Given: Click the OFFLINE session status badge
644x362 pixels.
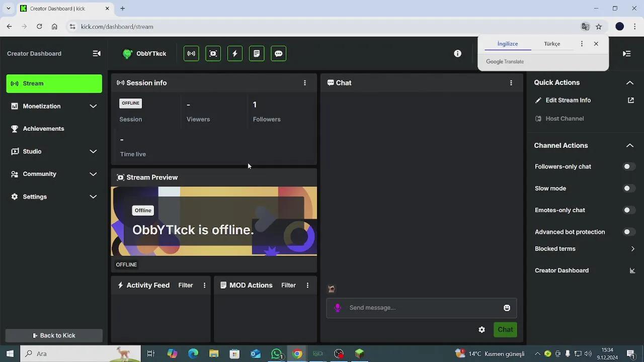Looking at the screenshot, I should (130, 103).
